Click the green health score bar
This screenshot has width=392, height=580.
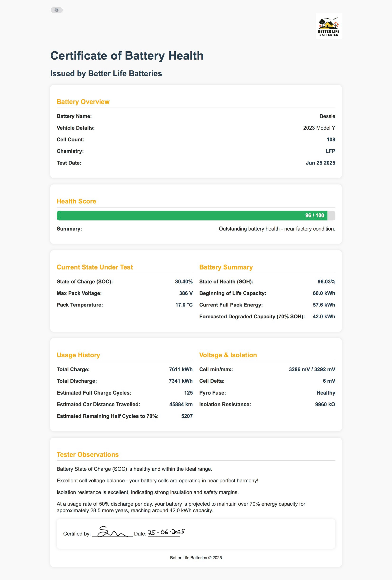175,215
